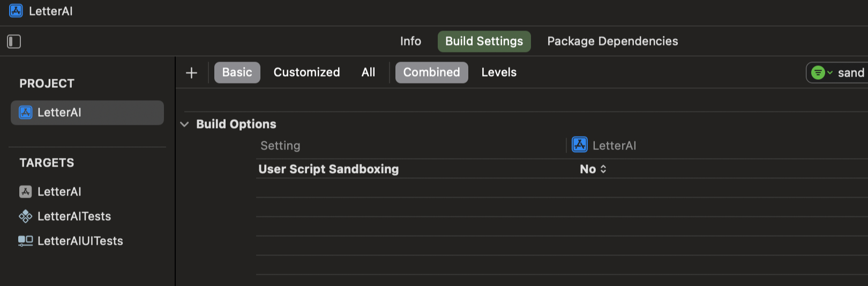Viewport: 868px width, 286px height.
Task: Click LetterAI icon in settings column header
Action: [x=580, y=145]
